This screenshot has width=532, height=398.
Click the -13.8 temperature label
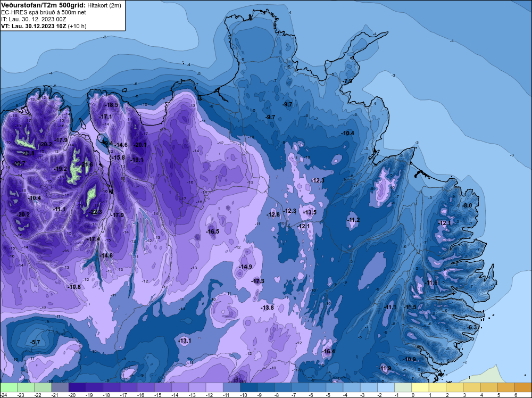(268, 308)
